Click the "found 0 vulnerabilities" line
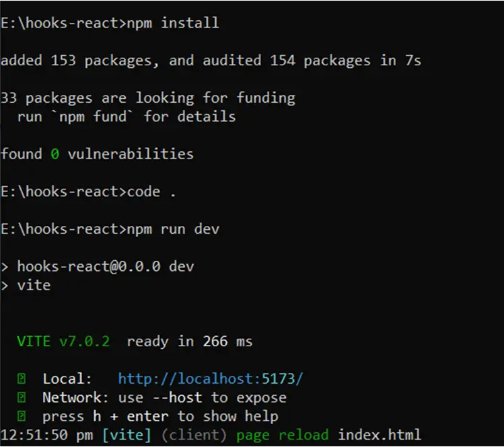This screenshot has width=504, height=447. (97, 154)
